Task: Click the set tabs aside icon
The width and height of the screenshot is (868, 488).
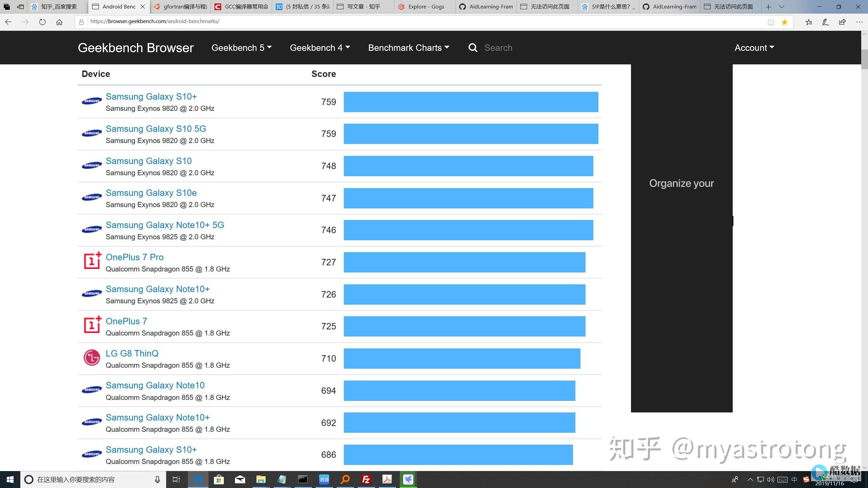Action: [20, 7]
